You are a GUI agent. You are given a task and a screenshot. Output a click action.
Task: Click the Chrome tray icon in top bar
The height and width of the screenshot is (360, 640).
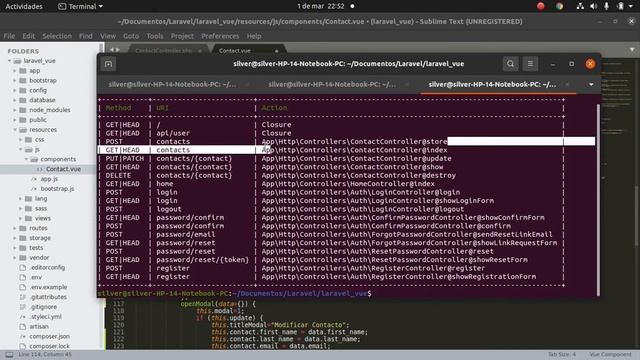click(560, 6)
